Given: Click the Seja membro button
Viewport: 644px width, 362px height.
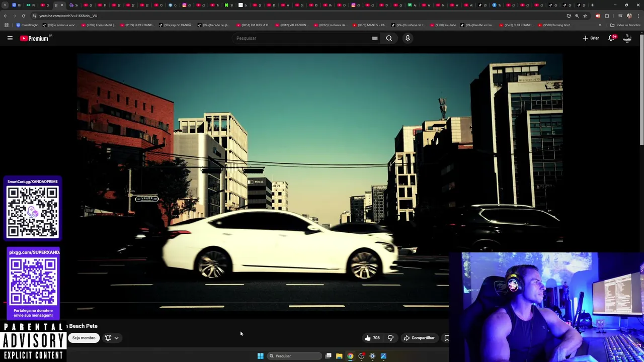Looking at the screenshot, I should [x=84, y=338].
